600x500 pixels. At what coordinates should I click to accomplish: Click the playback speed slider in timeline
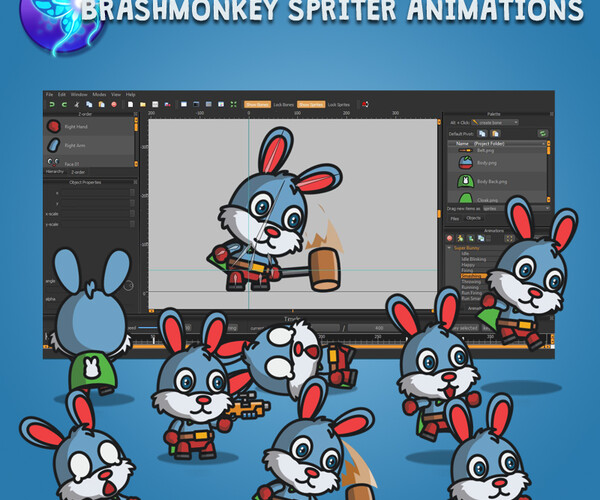coord(148,328)
